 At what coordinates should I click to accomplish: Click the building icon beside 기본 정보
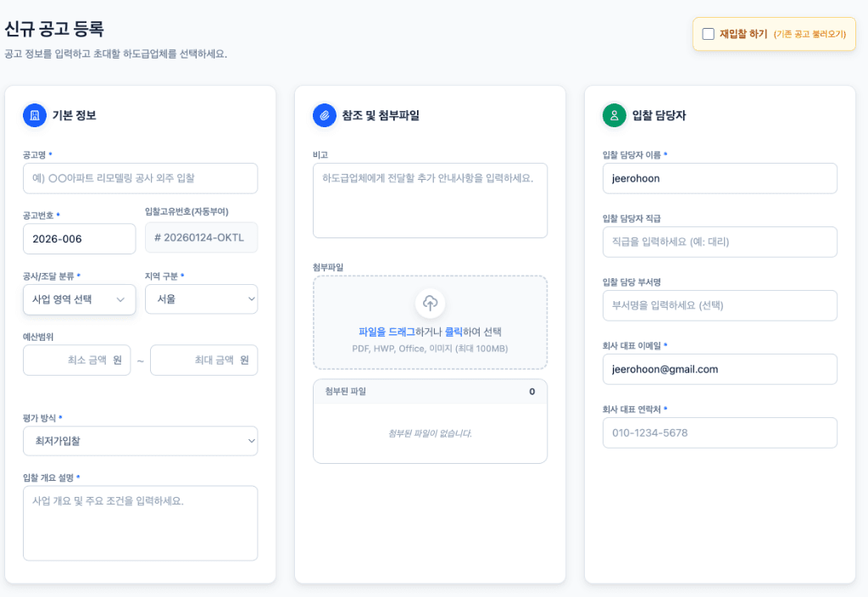(35, 115)
